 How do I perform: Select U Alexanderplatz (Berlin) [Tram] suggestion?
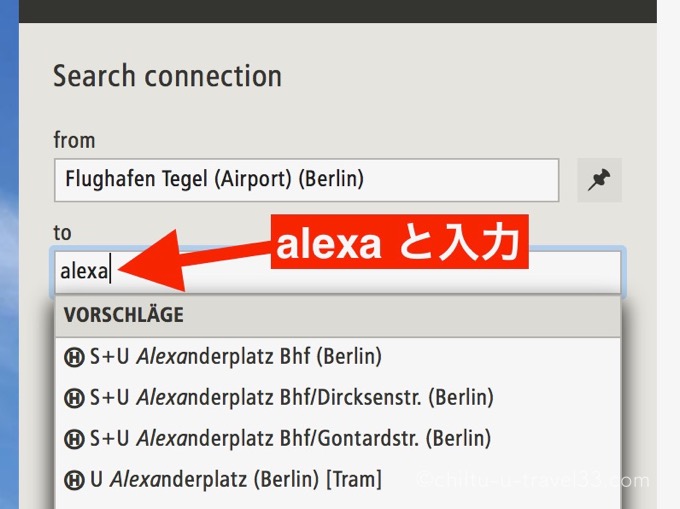point(338,480)
